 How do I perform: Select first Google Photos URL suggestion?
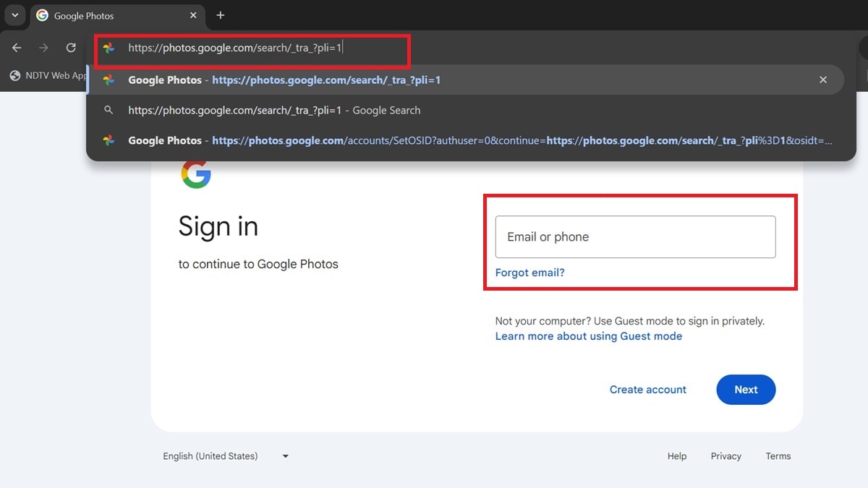click(465, 80)
